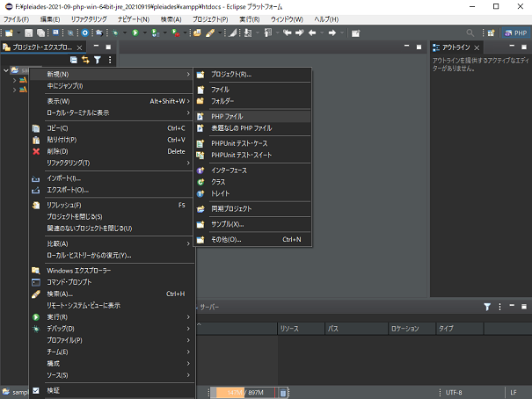Open the ウィンドウ(W) menu
This screenshot has width=532, height=399.
click(x=287, y=19)
